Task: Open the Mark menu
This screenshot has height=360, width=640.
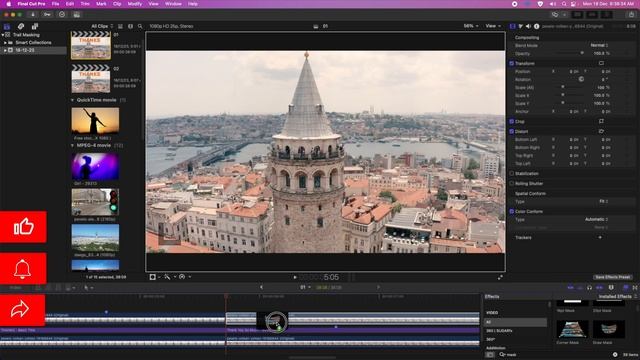Action: tap(101, 4)
